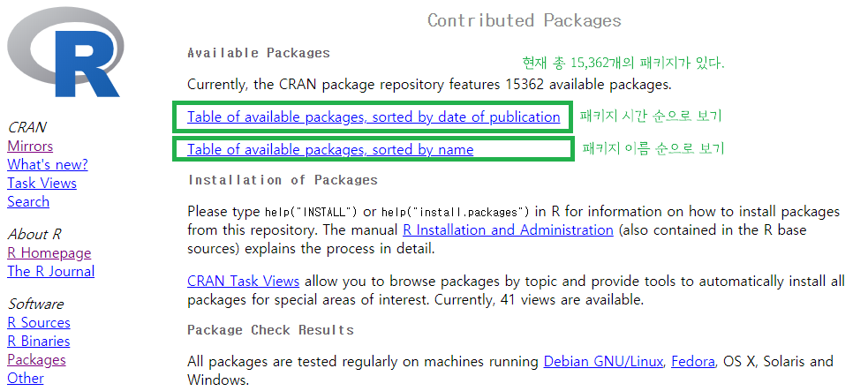The height and width of the screenshot is (391, 868).
Task: Click the CRAN sidebar section label
Action: pos(27,127)
